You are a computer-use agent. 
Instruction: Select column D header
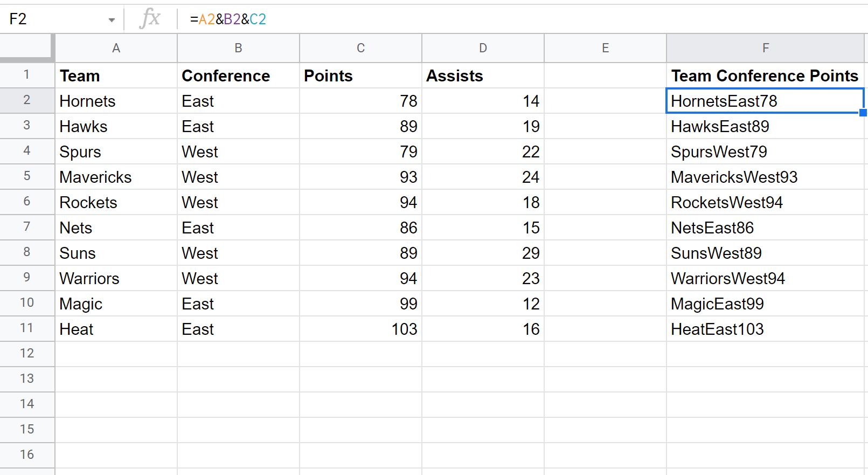[x=483, y=48]
